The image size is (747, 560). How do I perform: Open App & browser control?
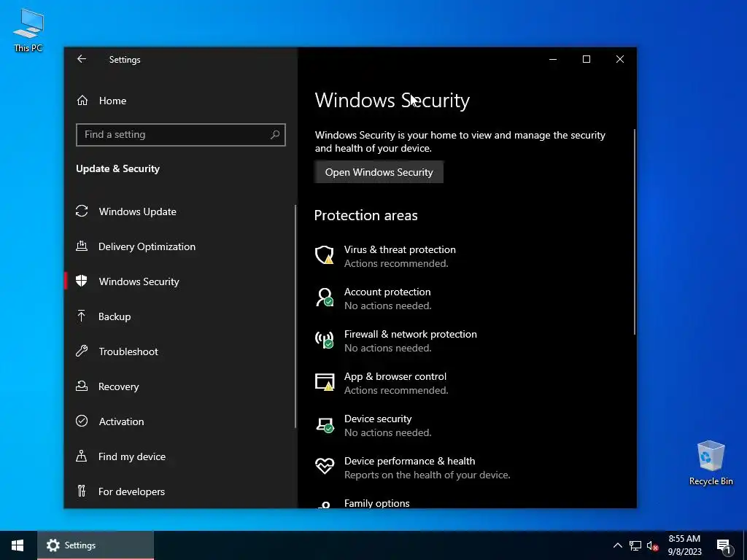click(381, 384)
